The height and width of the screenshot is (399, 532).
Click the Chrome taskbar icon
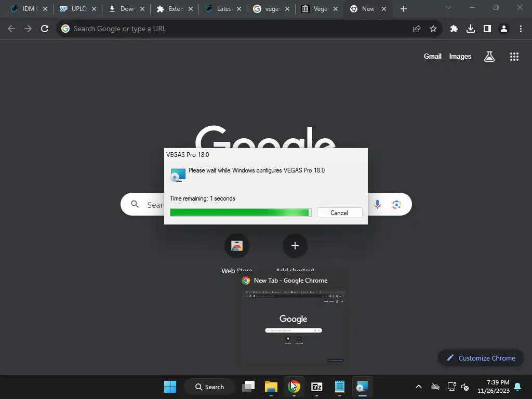click(x=294, y=387)
